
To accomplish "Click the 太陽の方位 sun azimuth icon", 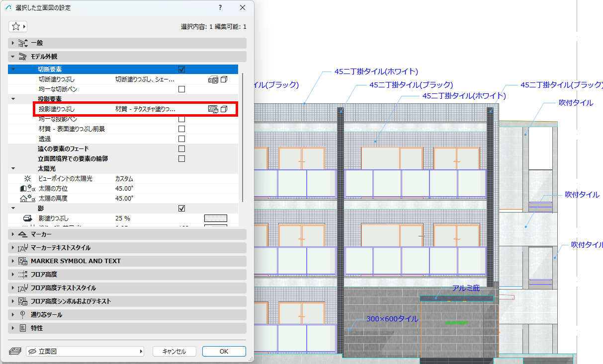I will tap(26, 189).
